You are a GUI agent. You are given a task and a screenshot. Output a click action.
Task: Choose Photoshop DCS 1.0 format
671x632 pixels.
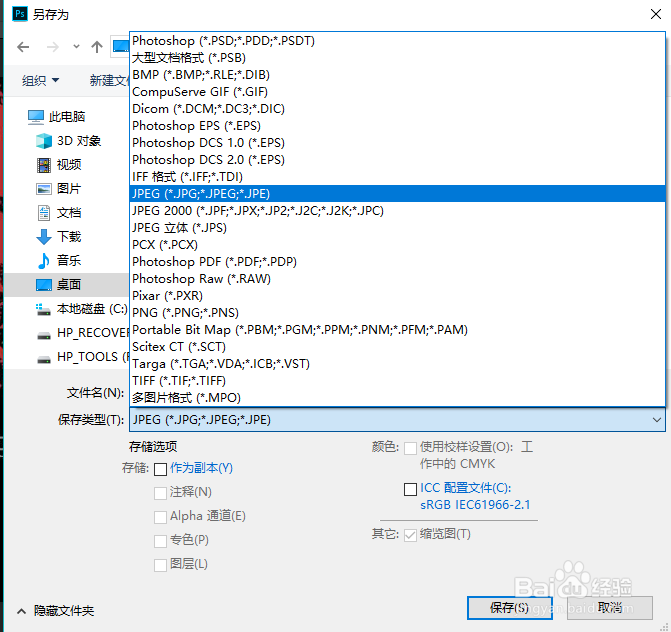(x=397, y=143)
